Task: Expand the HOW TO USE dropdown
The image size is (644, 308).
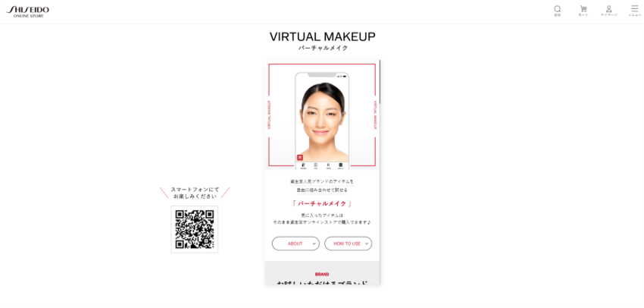Action: tap(349, 244)
